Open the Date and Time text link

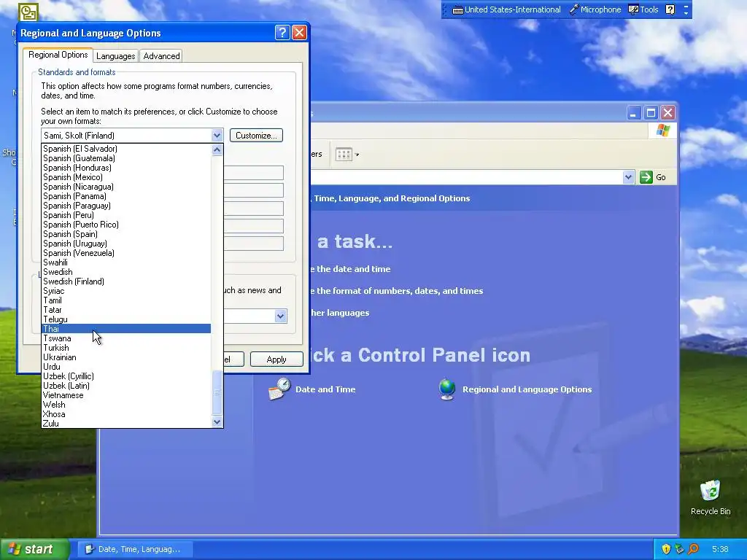[325, 389]
